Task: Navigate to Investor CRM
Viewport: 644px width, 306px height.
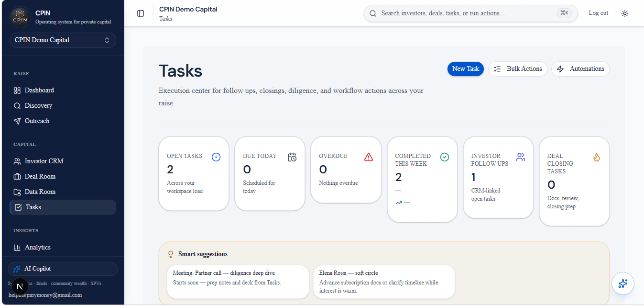Action: point(63,161)
